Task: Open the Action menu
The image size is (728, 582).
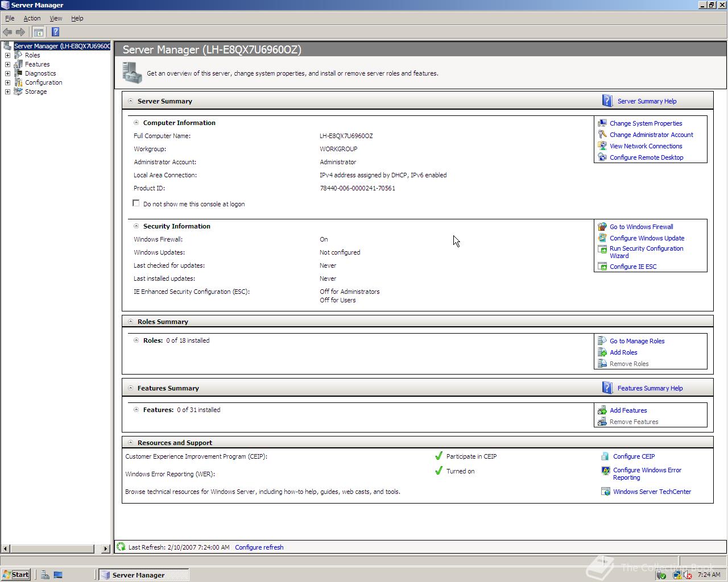Action: [32, 18]
